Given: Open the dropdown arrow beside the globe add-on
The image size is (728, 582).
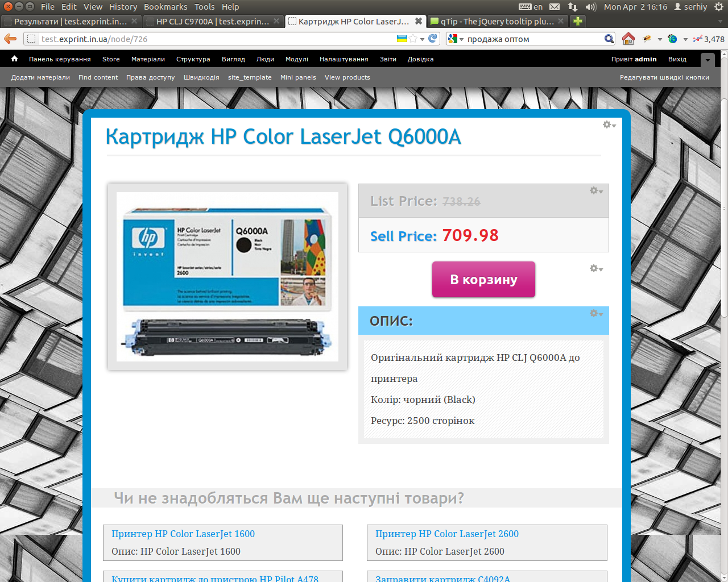Looking at the screenshot, I should 685,39.
